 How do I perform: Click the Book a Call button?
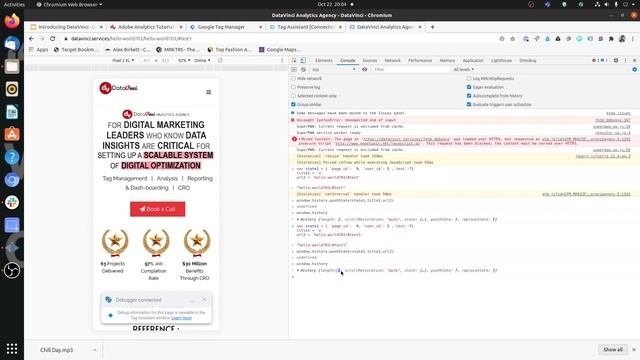click(158, 209)
